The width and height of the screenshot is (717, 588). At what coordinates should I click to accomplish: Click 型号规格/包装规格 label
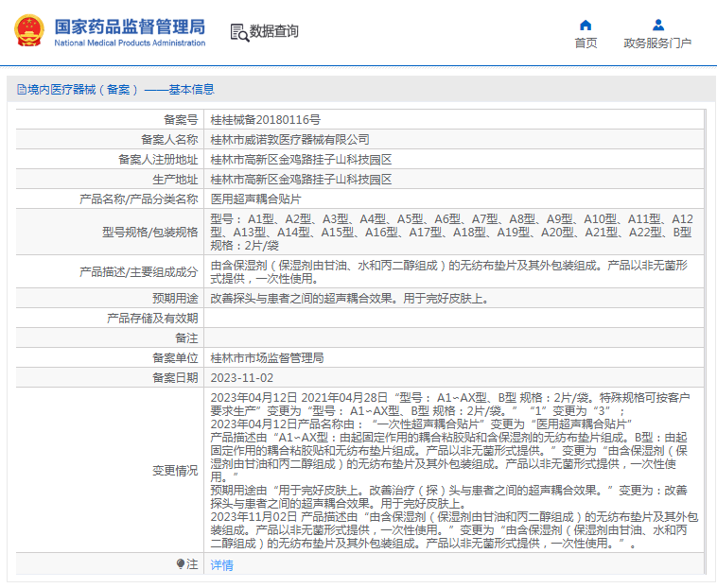(x=150, y=233)
